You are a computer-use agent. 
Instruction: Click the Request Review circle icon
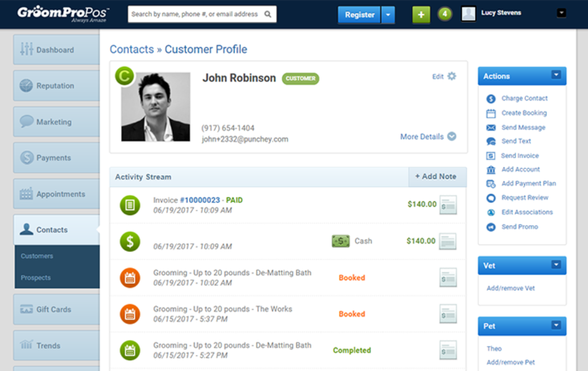pyautogui.click(x=491, y=198)
